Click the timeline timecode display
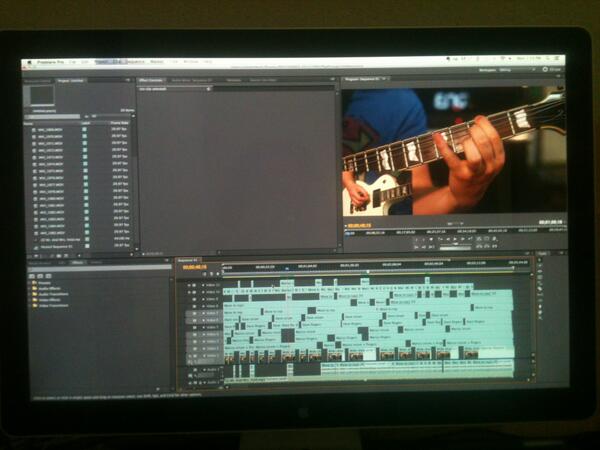Screen dimensions: 600x450 point(194,267)
